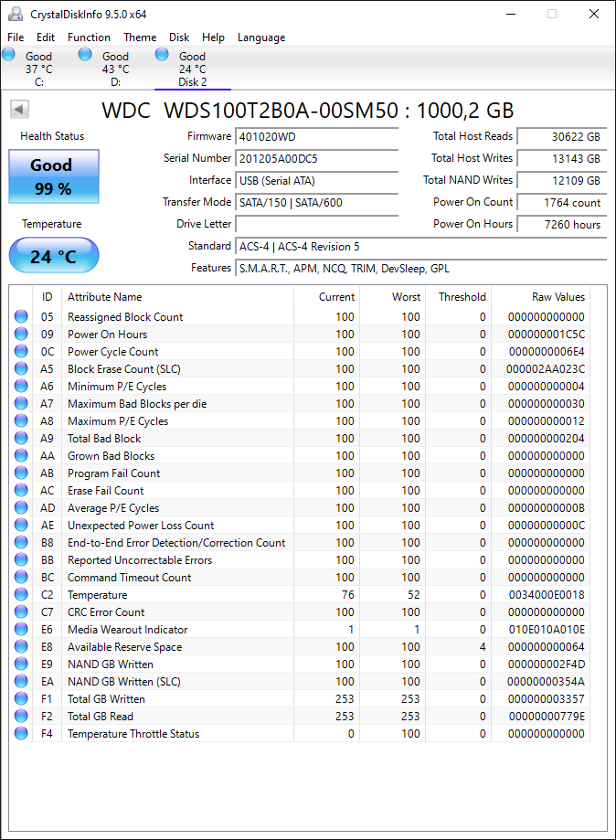Select the NAND GB Written attribute name (E9)

pyautogui.click(x=111, y=665)
